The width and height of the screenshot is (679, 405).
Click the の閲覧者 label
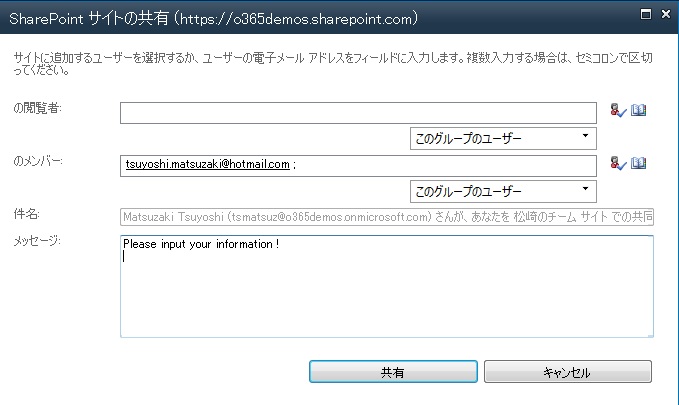click(38, 108)
